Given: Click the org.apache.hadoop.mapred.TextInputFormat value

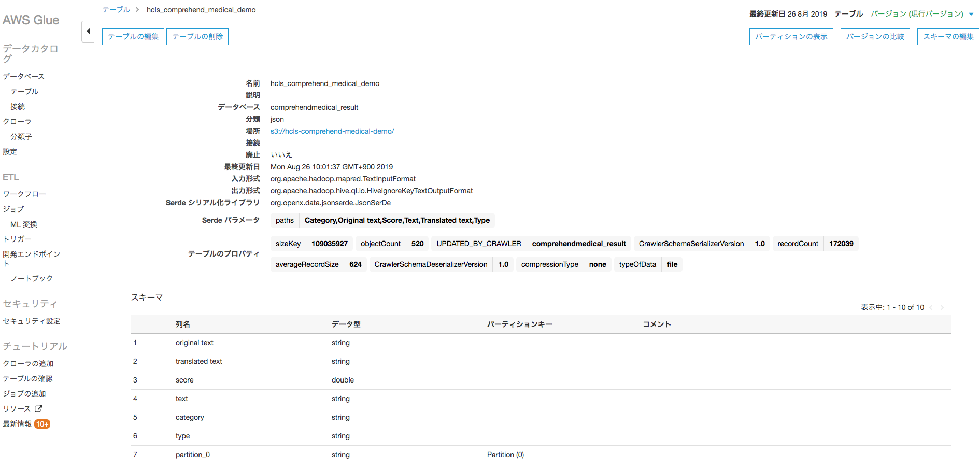Looking at the screenshot, I should [343, 179].
